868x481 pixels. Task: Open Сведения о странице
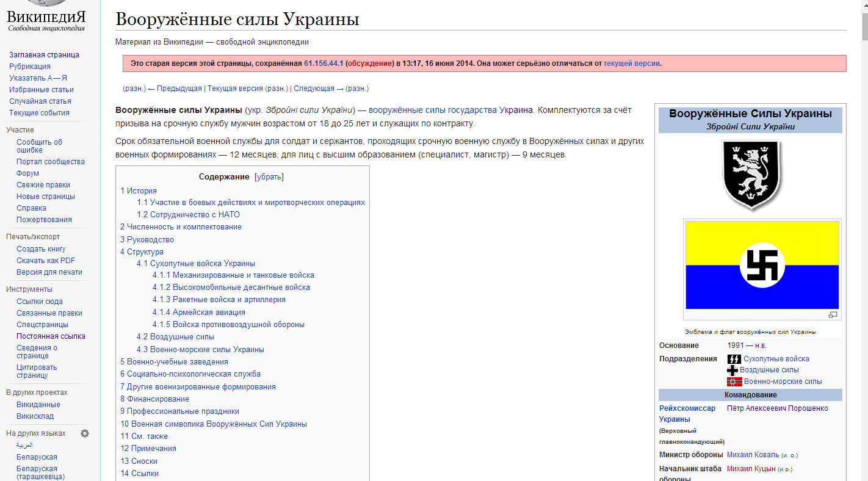pos(37,352)
